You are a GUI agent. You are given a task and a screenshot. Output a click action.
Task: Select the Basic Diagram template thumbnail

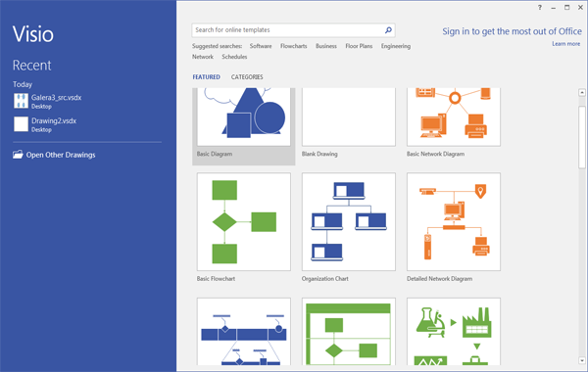[244, 116]
